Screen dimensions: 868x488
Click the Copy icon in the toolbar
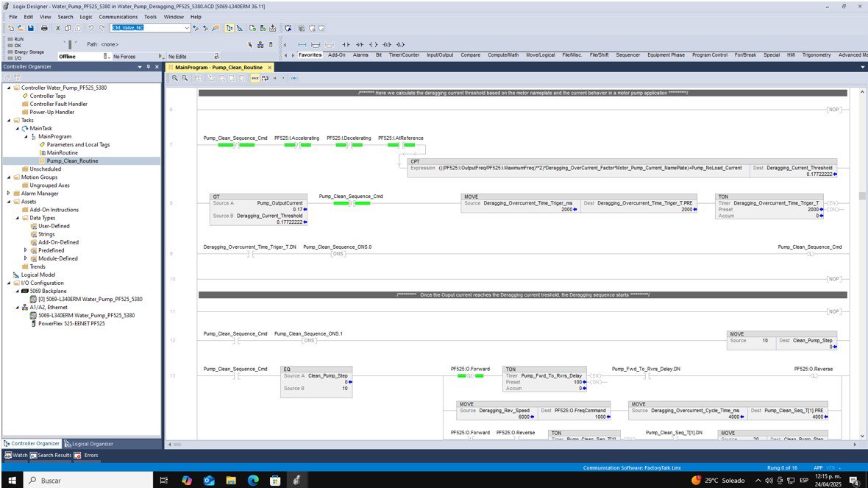pyautogui.click(x=68, y=28)
